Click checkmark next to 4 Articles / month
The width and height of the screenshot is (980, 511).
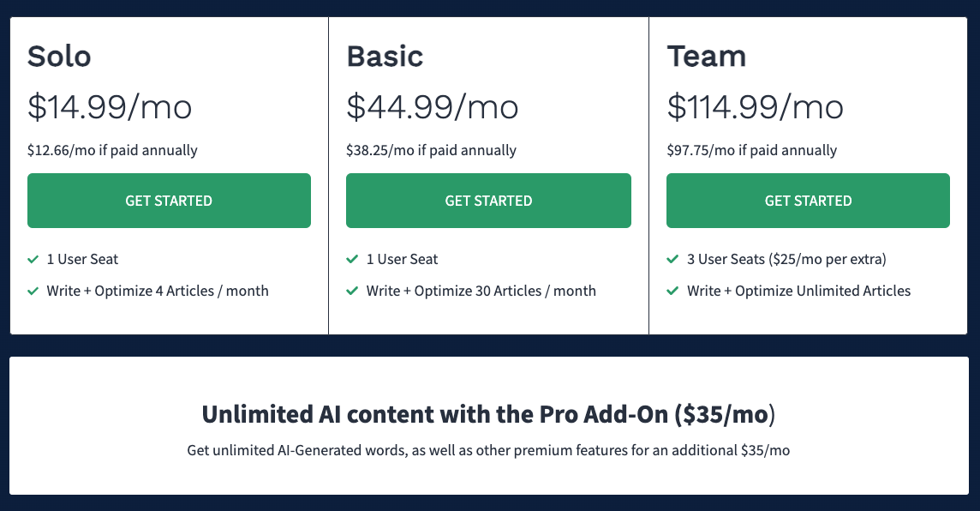[33, 291]
